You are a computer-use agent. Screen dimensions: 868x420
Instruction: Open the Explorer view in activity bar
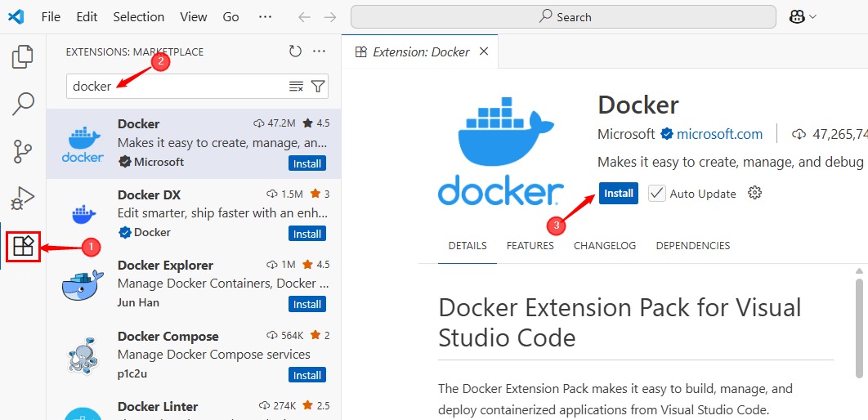click(23, 57)
